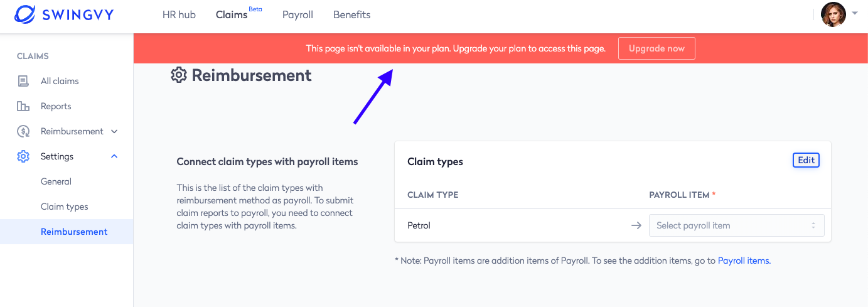Click the All claims receipt icon

[23, 81]
